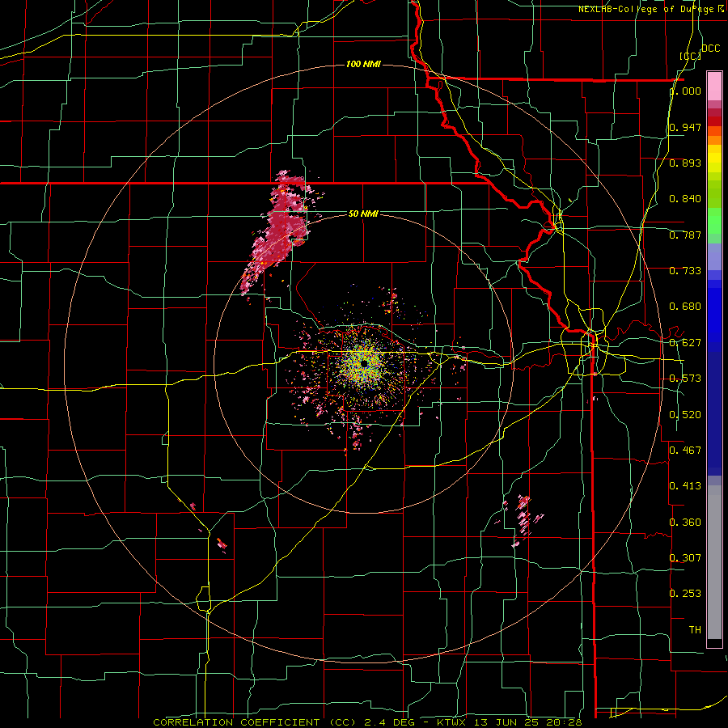Screen dimensions: 728x728
Task: Click the 0.467 scale value
Action: pyautogui.click(x=685, y=450)
